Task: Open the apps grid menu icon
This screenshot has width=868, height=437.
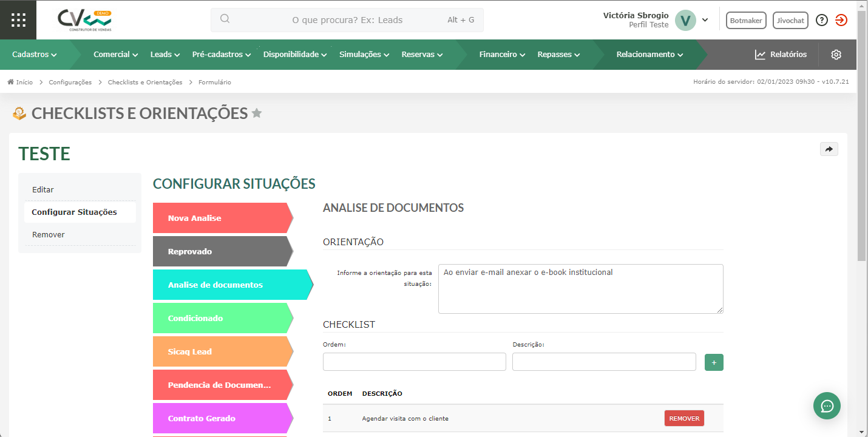Action: [x=18, y=20]
